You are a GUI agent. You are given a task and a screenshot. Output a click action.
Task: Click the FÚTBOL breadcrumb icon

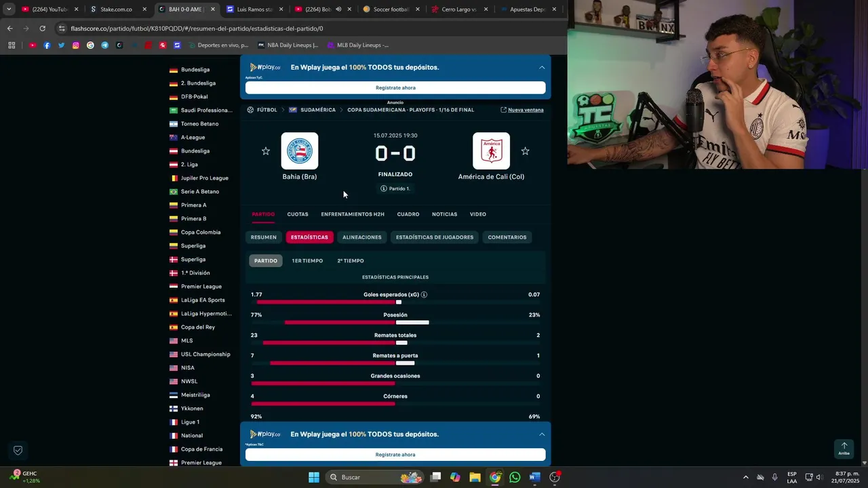250,110
